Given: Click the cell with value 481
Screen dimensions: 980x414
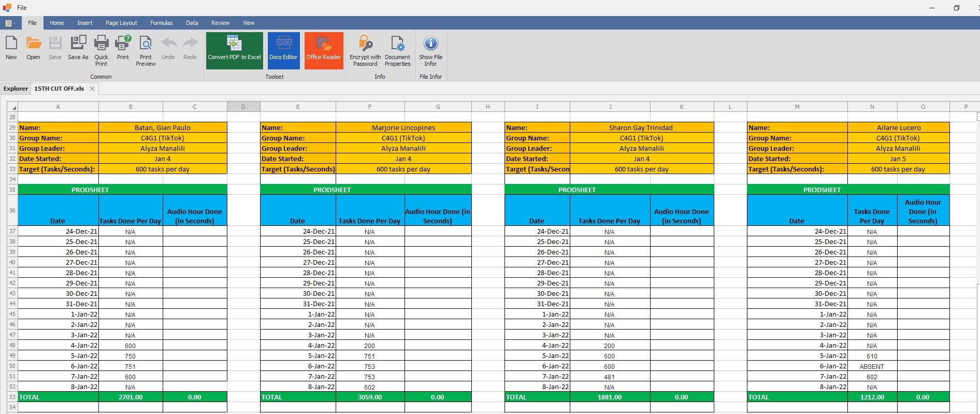Looking at the screenshot, I should (x=610, y=376).
